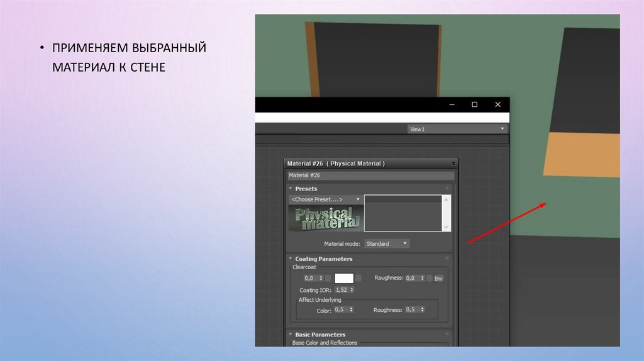Open the Choose Preset dropdown

coord(326,199)
